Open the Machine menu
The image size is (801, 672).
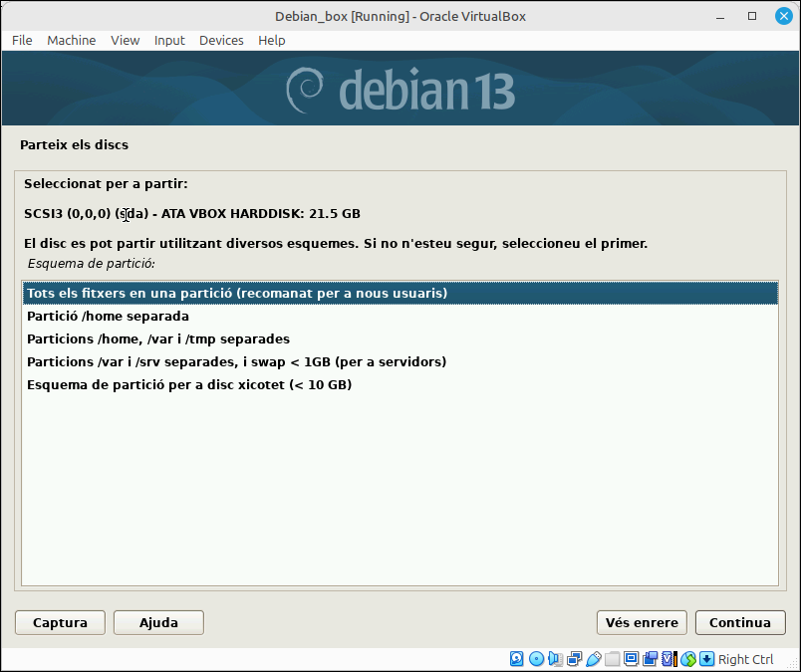(x=72, y=41)
